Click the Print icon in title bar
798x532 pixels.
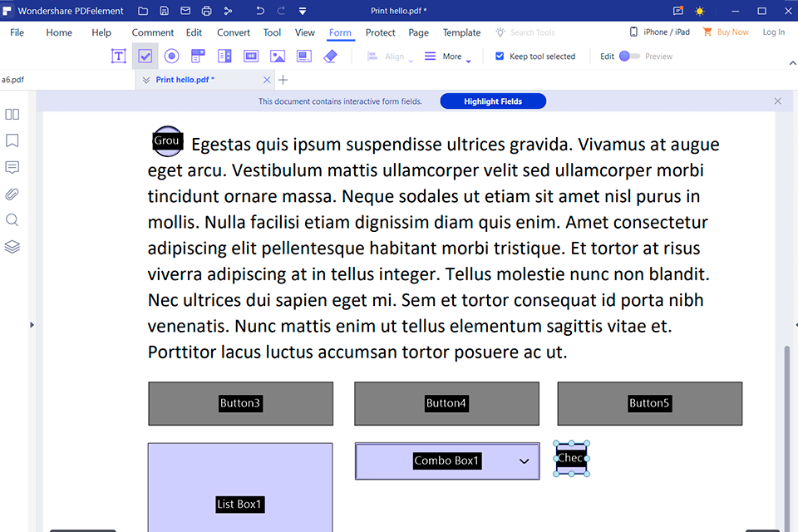[x=206, y=11]
